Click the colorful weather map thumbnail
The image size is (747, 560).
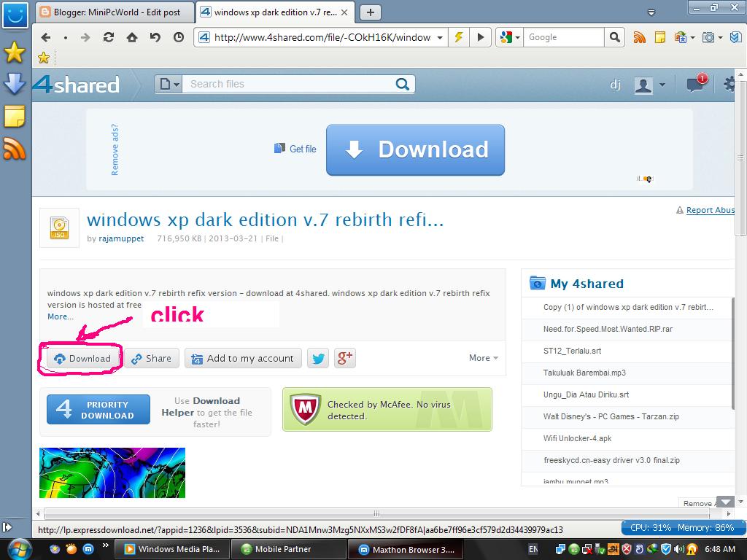[112, 472]
